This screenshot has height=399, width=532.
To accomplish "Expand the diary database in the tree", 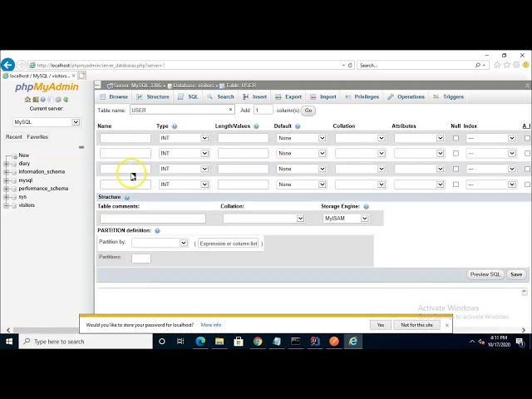I will (6, 164).
